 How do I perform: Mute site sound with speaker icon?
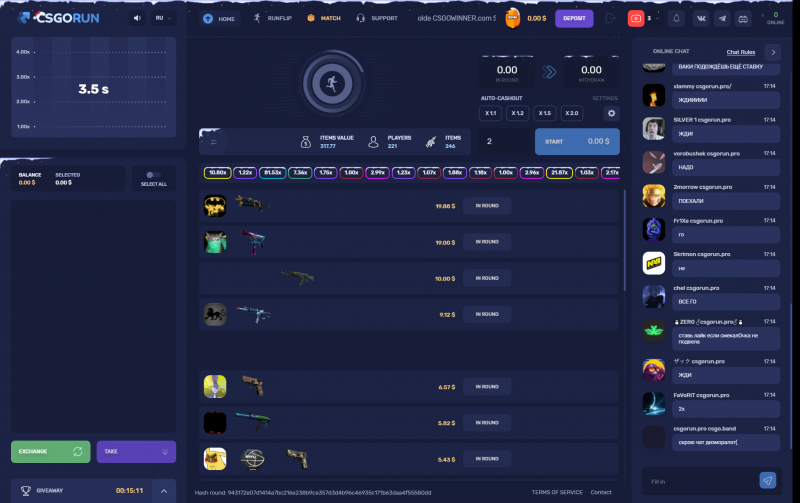pos(137,18)
